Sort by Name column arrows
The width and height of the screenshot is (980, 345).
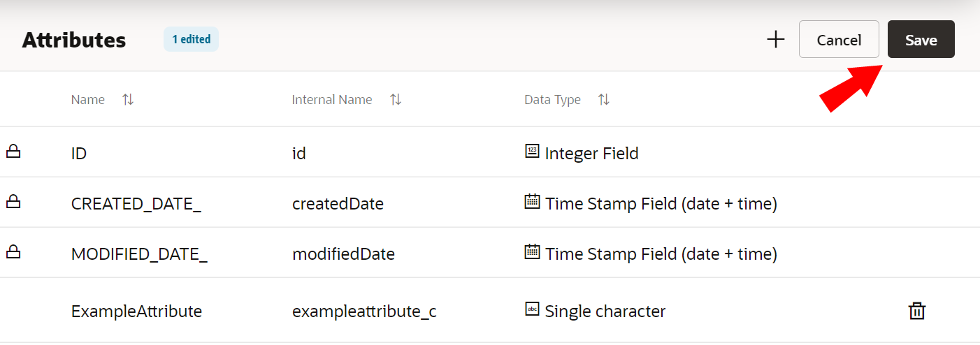[128, 100]
